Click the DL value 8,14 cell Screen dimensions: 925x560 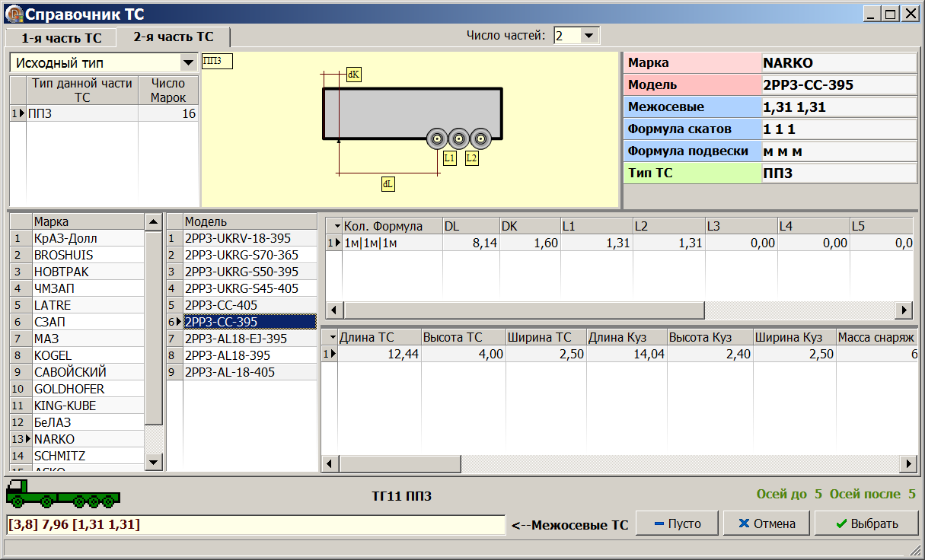click(470, 243)
